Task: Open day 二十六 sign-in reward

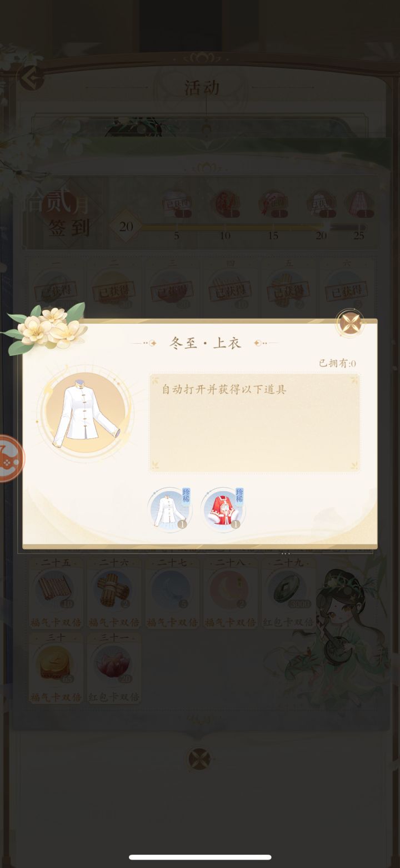Action: (x=114, y=593)
